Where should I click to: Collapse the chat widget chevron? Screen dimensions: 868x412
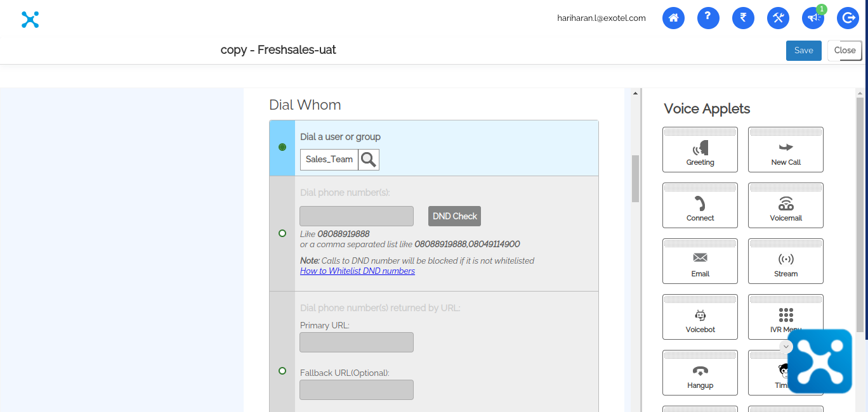coord(786,347)
